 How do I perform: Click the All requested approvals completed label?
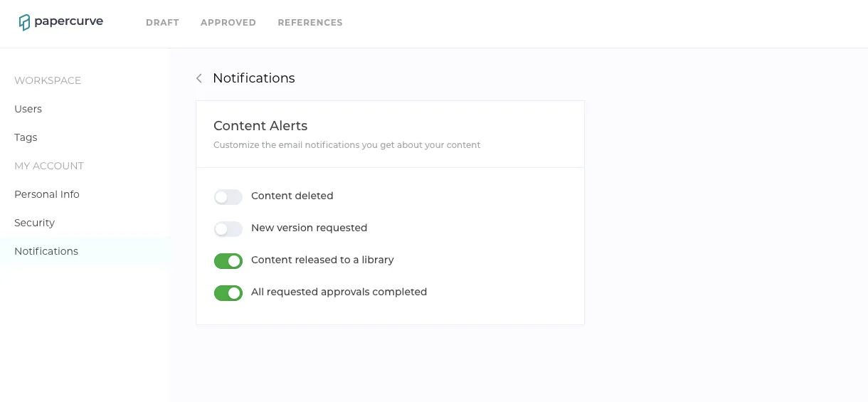pos(339,292)
